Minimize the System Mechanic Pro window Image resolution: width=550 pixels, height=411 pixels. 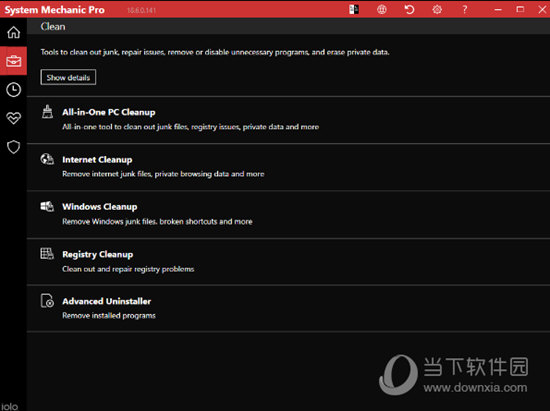click(498, 9)
